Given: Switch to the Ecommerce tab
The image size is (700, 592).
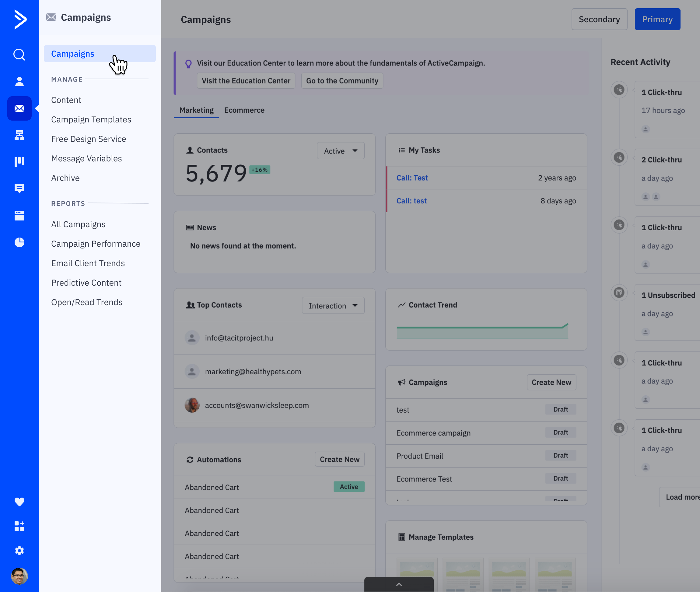Looking at the screenshot, I should click(x=244, y=110).
